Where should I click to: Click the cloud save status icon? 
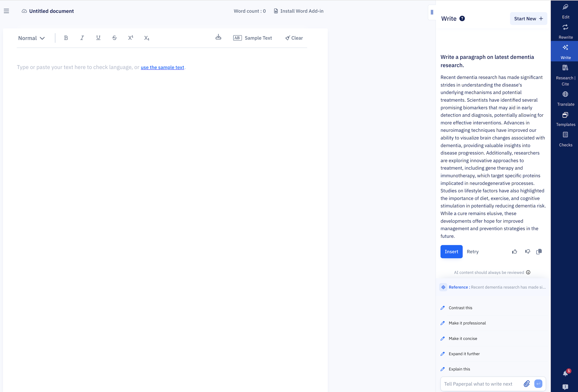24,11
